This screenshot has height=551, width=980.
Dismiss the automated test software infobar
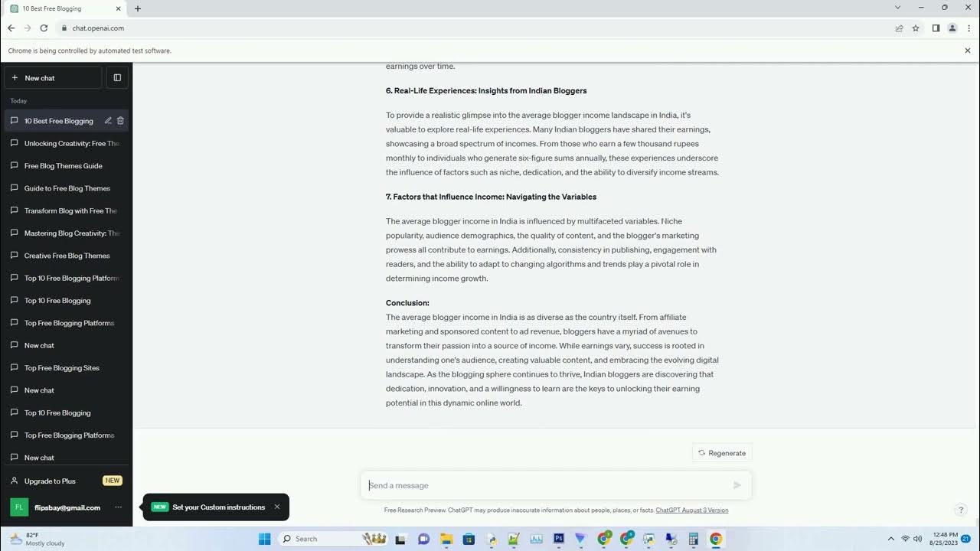click(x=968, y=51)
